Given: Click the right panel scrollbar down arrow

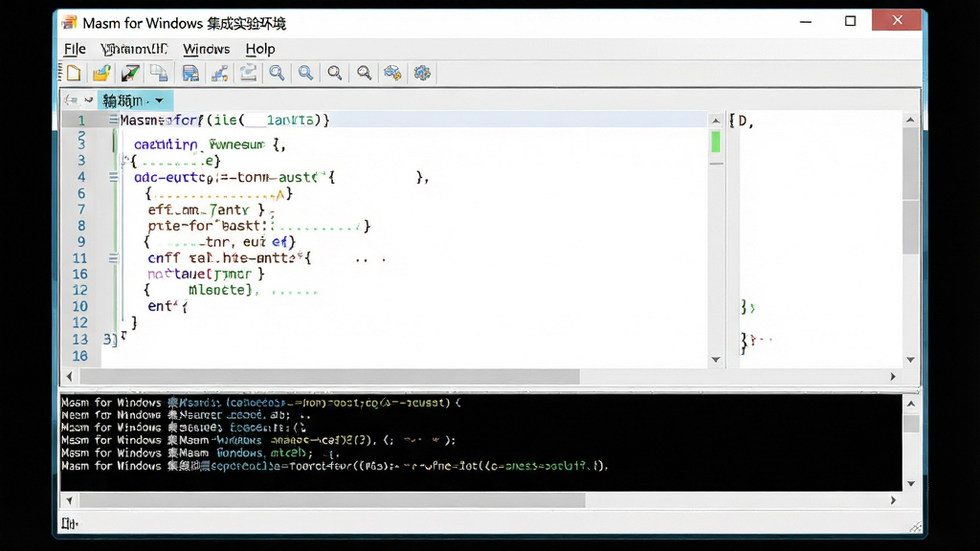Looking at the screenshot, I should pos(910,360).
